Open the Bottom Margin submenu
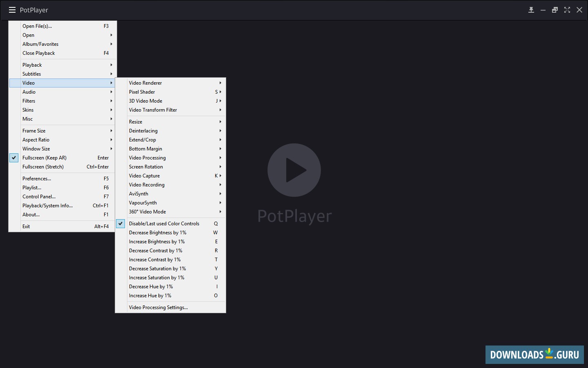This screenshot has height=368, width=588. 171,149
